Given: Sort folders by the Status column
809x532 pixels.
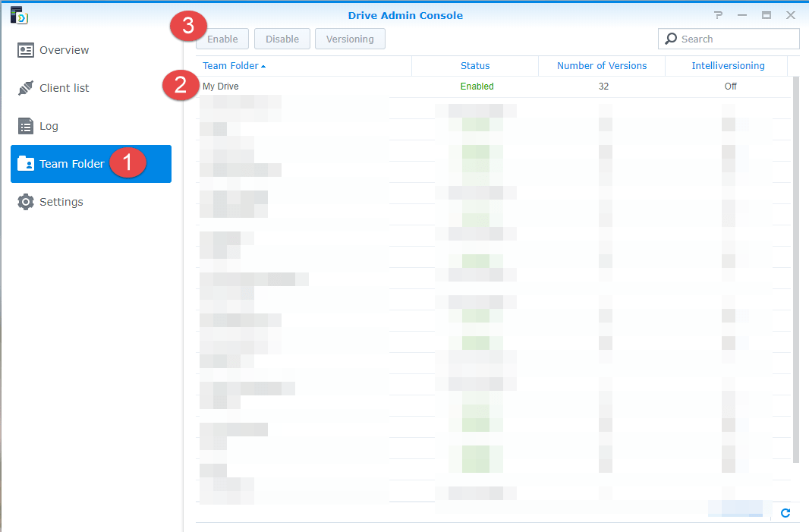Looking at the screenshot, I should pyautogui.click(x=474, y=65).
